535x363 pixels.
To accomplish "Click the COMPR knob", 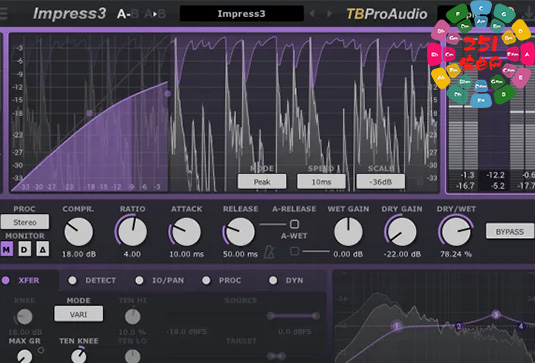I will point(78,232).
